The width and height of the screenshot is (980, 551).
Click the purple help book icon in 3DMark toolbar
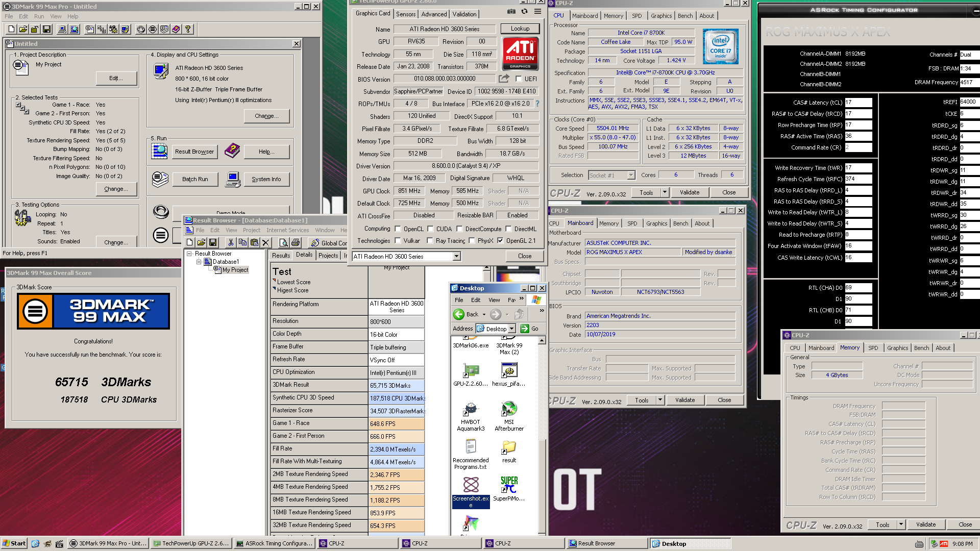pyautogui.click(x=176, y=30)
